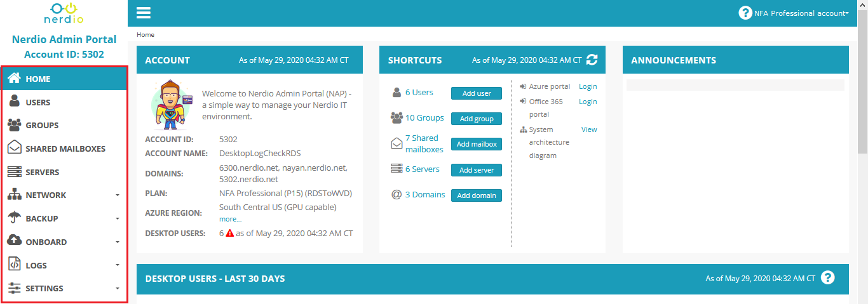
Task: Click the Groups people icon in sidebar
Action: (15, 125)
